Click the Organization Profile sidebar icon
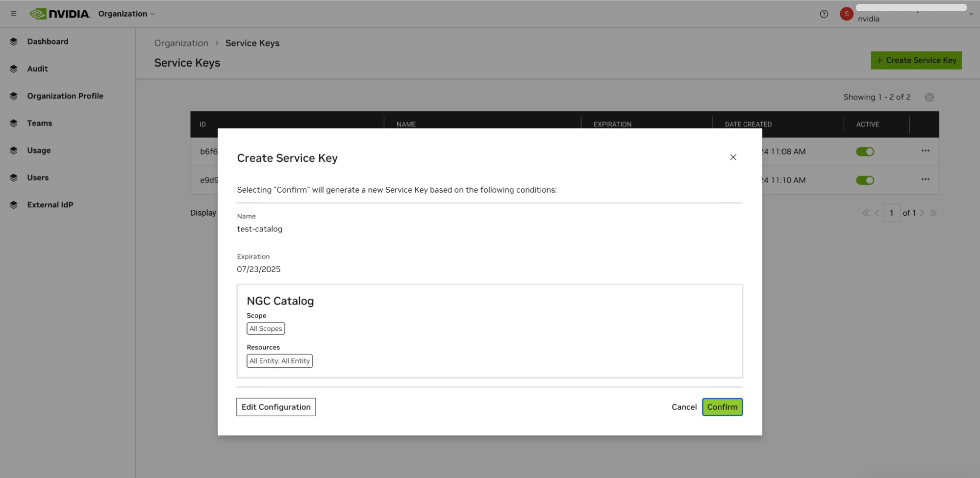This screenshot has width=980, height=478. (13, 96)
